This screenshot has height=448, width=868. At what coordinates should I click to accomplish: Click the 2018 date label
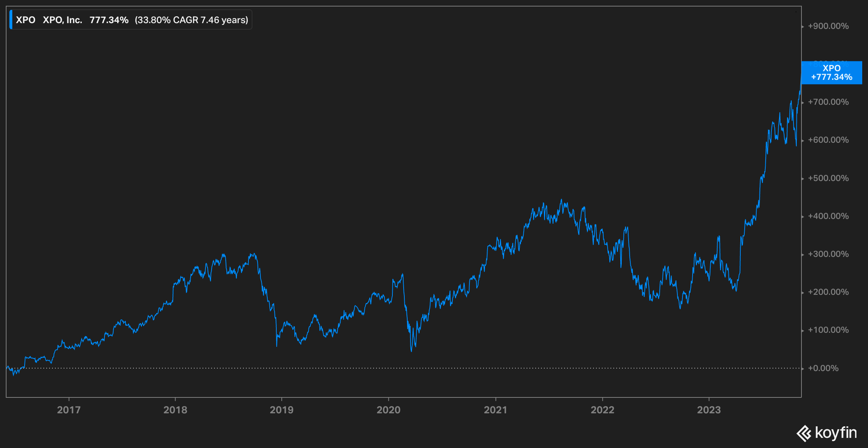175,410
